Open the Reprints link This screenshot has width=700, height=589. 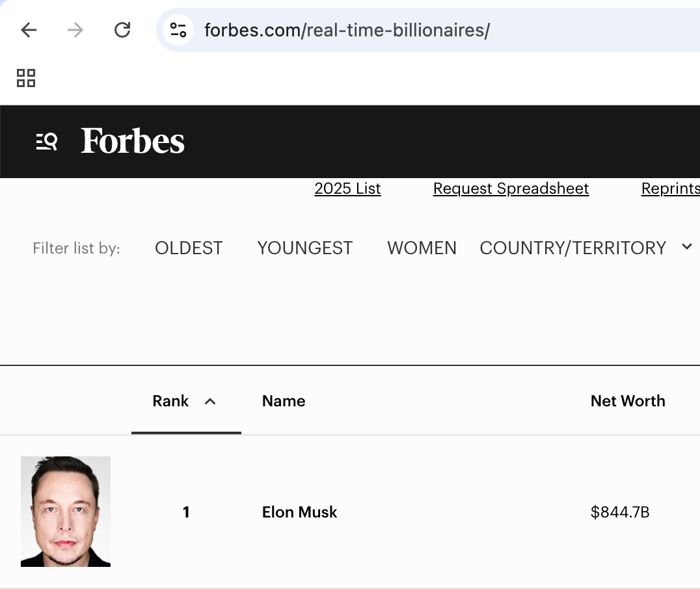point(670,189)
